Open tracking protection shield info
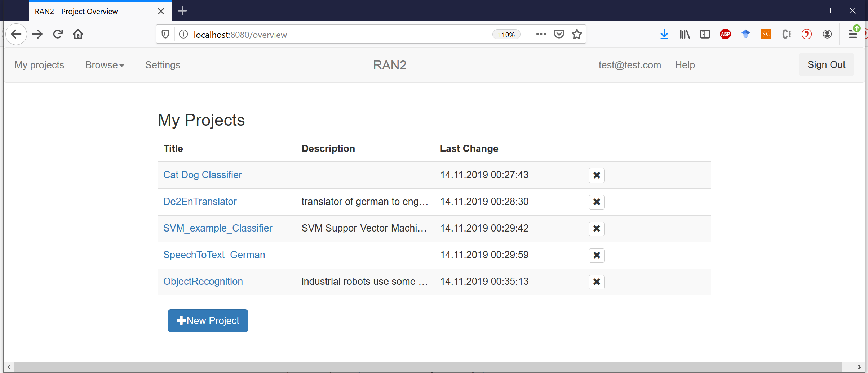The height and width of the screenshot is (373, 868). tap(165, 34)
